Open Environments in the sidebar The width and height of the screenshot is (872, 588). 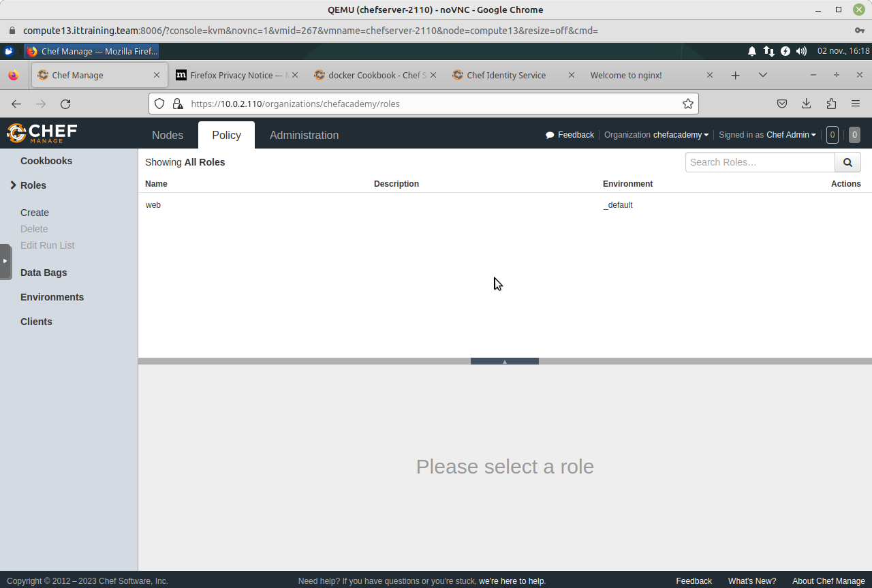pyautogui.click(x=52, y=297)
